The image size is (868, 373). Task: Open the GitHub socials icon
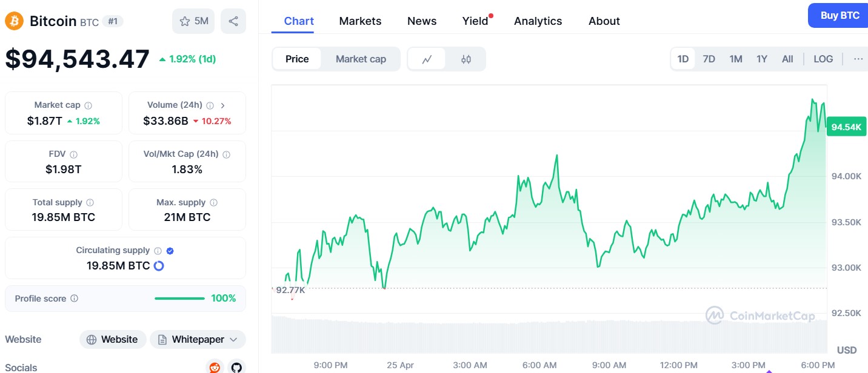pos(236,367)
